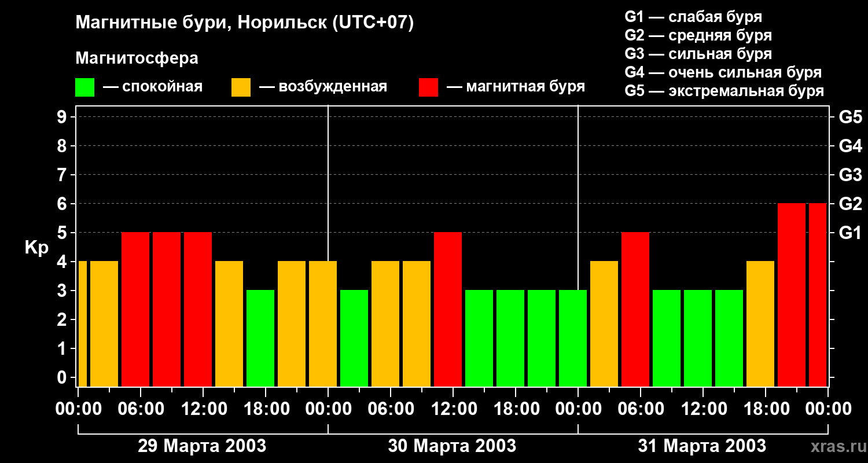Click the '0' tick on the Kp axis
868x463 pixels.
tap(62, 377)
